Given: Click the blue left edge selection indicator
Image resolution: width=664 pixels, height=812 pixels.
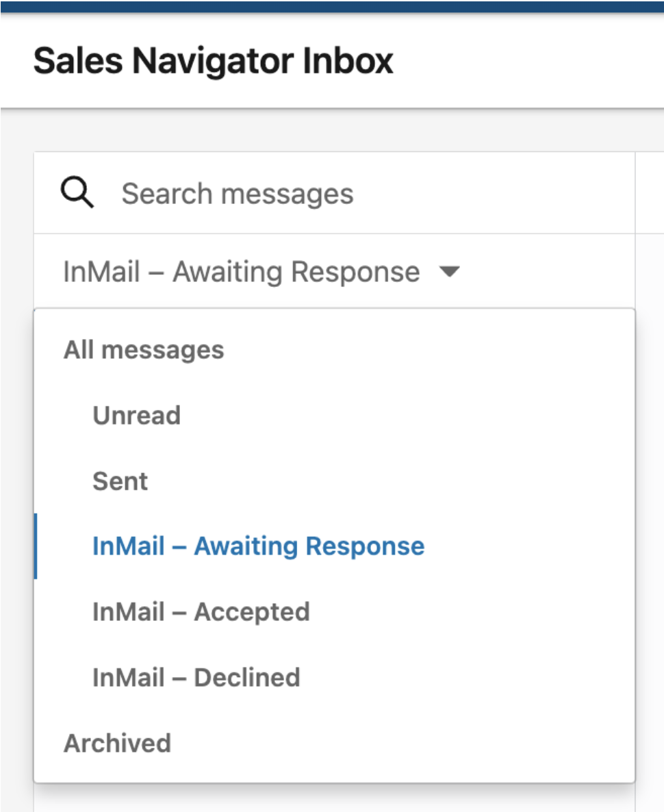Looking at the screenshot, I should (37, 546).
